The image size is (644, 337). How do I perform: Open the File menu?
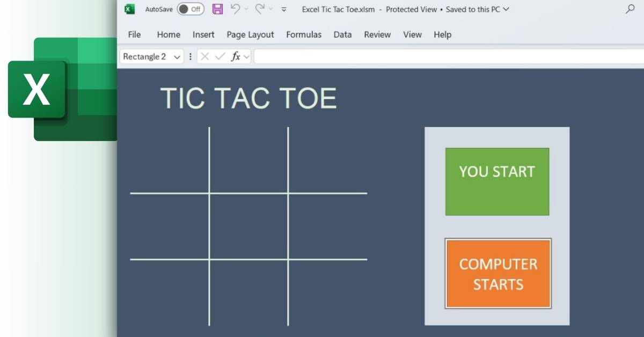(134, 34)
